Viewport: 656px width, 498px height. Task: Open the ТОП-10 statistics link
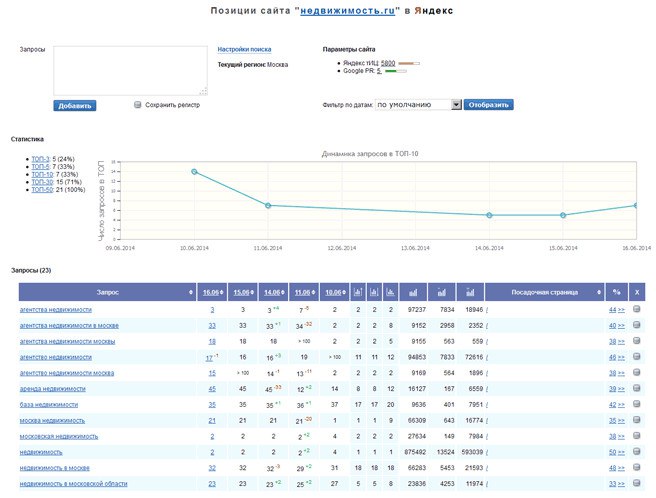[42, 174]
